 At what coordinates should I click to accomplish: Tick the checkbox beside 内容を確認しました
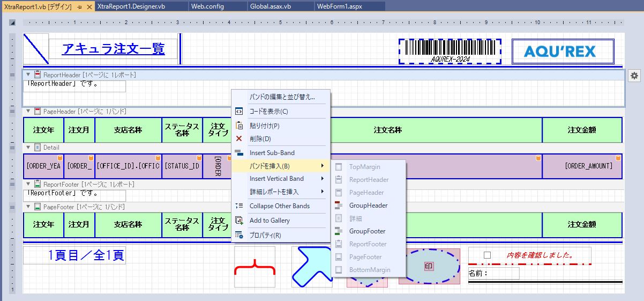tap(487, 255)
